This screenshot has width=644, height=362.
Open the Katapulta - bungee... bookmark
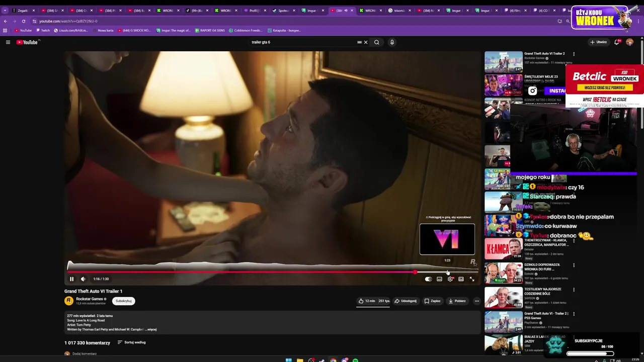coord(284,30)
